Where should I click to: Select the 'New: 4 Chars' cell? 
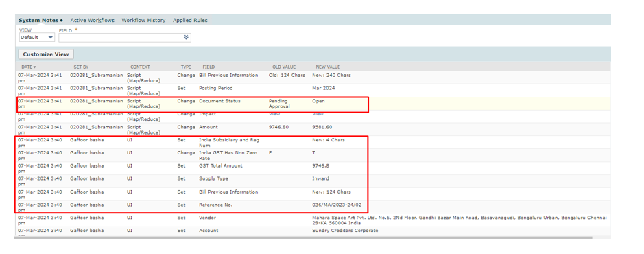tap(329, 140)
